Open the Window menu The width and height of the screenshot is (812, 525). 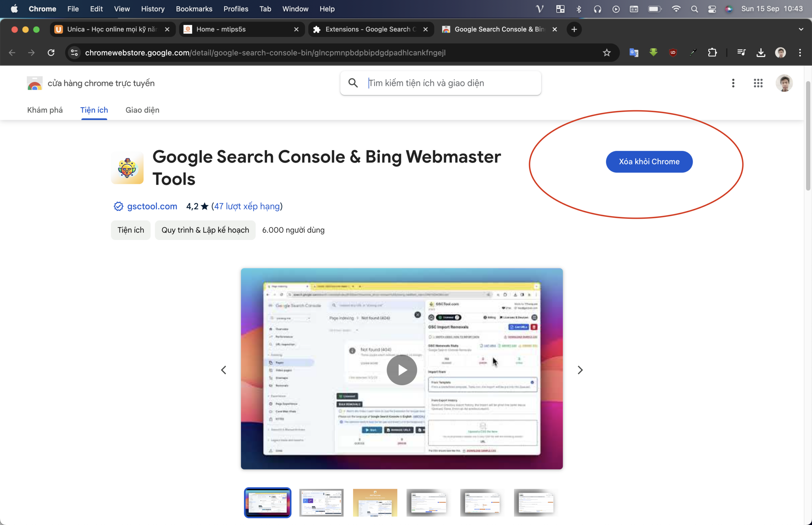(x=295, y=9)
